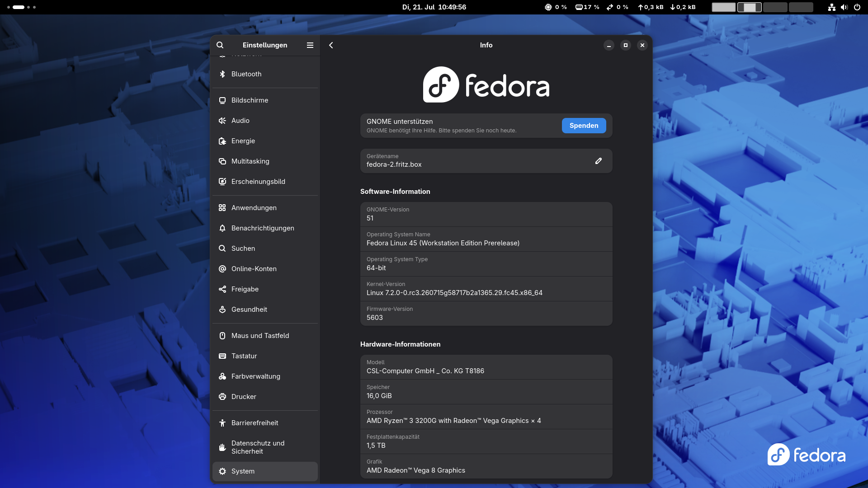Screen dimensions: 868x488
Task: Open the Audio settings panel
Action: pyautogui.click(x=265, y=121)
